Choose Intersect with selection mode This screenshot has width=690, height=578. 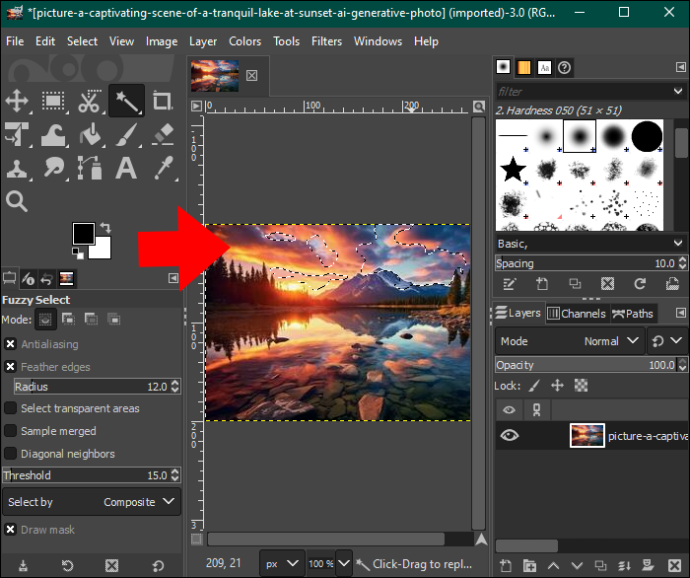[114, 319]
